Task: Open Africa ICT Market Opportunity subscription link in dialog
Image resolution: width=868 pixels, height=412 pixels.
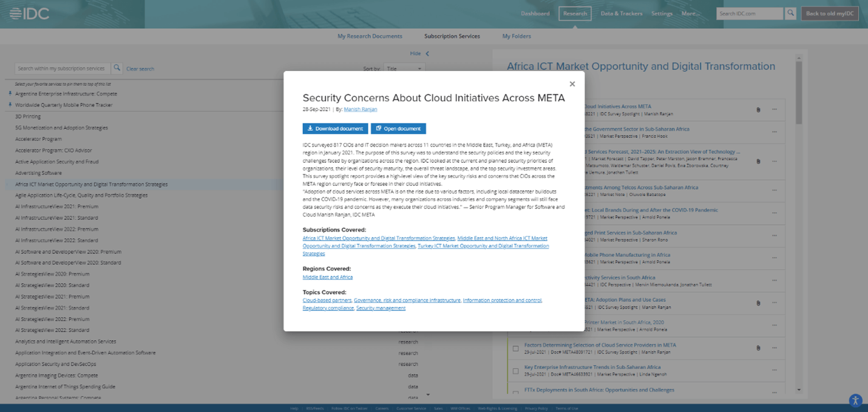Action: (379, 238)
